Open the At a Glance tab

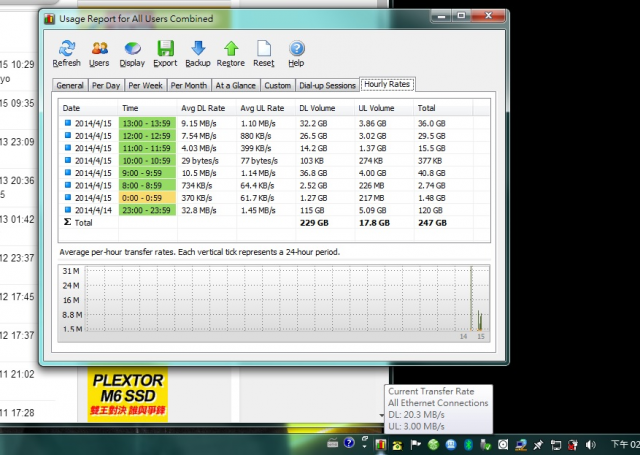(236, 85)
